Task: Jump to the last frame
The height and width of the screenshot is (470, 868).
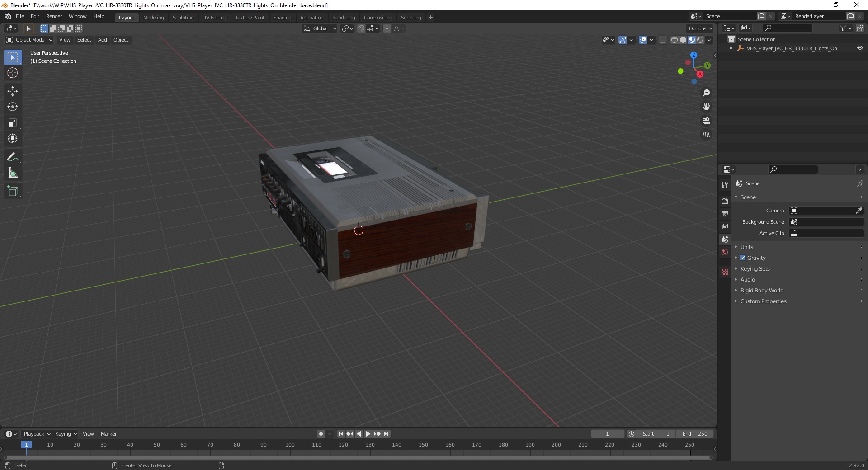Action: 386,434
